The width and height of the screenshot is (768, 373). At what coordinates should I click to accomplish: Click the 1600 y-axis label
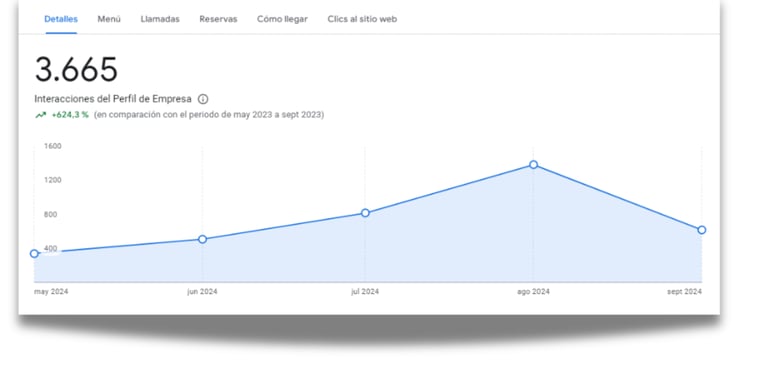click(x=52, y=146)
